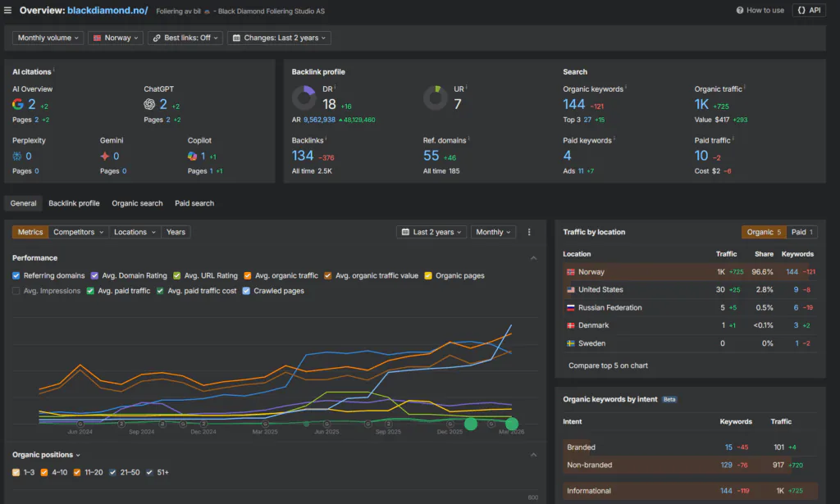Enable the Avg. Impressions checkbox
This screenshot has height=504, width=840.
click(x=16, y=291)
